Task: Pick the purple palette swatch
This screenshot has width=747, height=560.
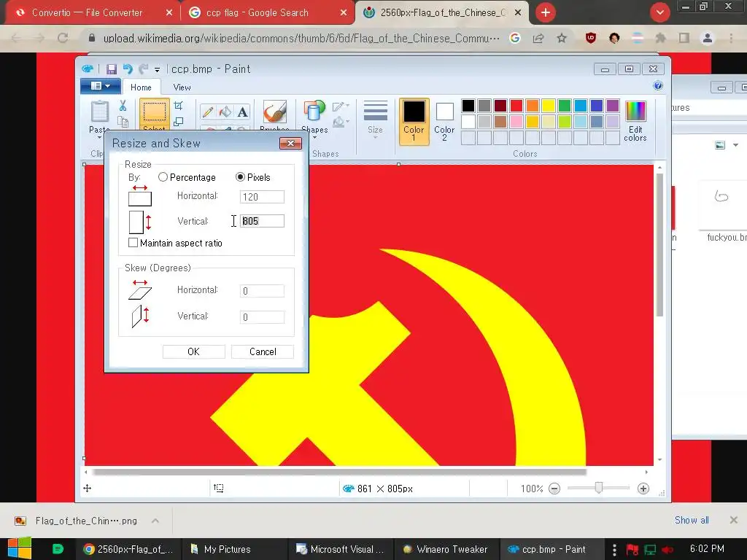Action: point(613,105)
